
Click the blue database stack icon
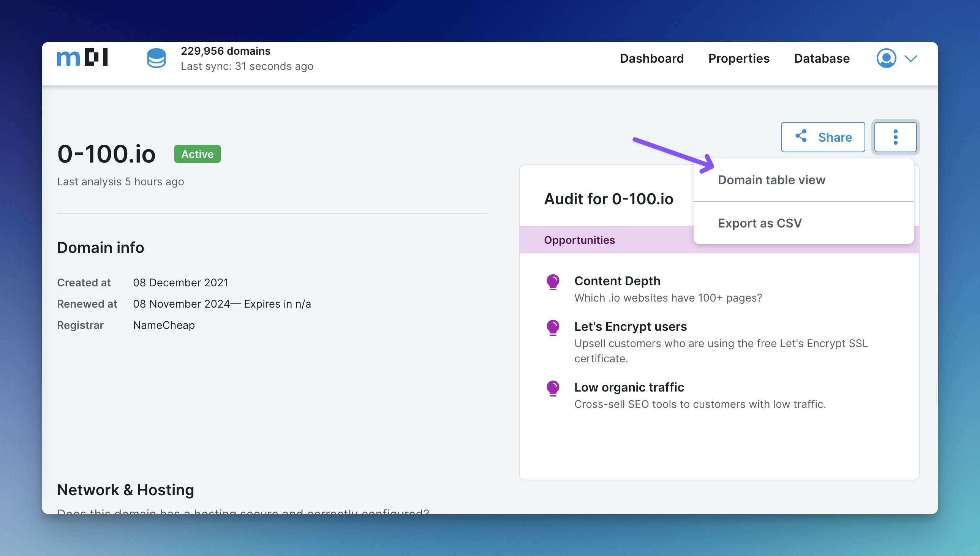(156, 58)
